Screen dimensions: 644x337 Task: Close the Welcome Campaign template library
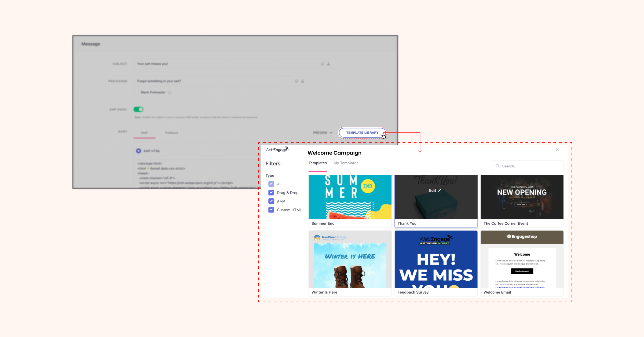557,149
